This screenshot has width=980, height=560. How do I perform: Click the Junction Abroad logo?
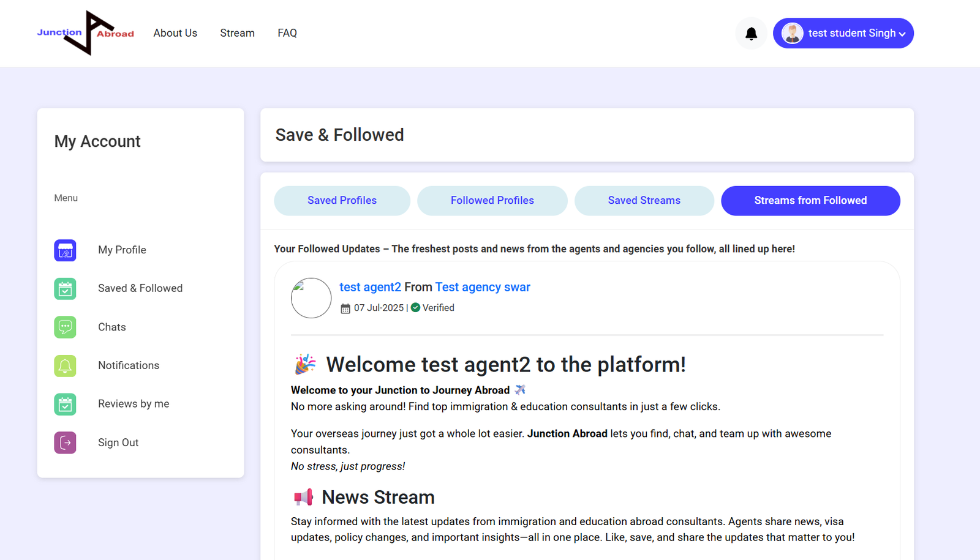pyautogui.click(x=85, y=33)
